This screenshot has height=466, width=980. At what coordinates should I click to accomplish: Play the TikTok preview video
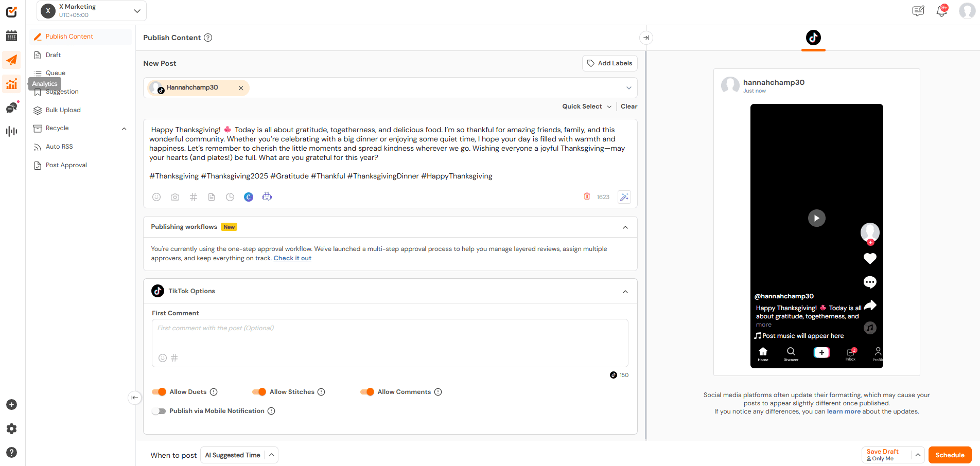coord(816,218)
